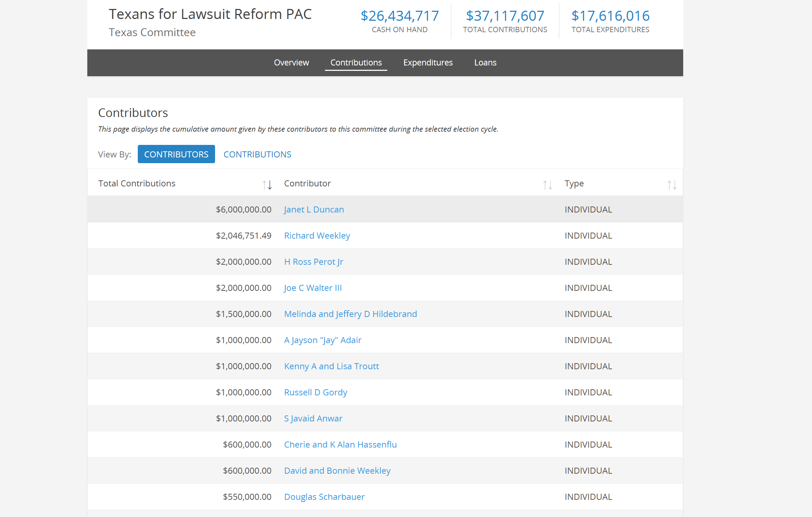View Joe C Walter III details
Screen dimensions: 812x517
[x=313, y=288]
